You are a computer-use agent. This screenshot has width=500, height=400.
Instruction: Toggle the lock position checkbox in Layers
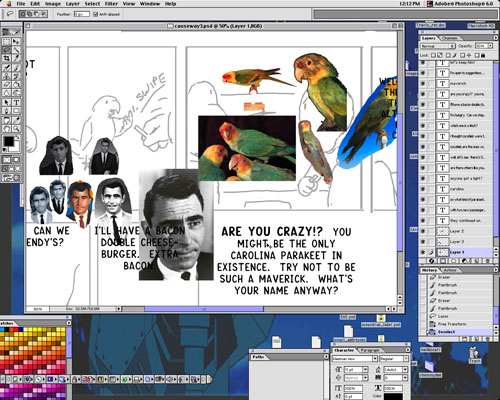462,55
